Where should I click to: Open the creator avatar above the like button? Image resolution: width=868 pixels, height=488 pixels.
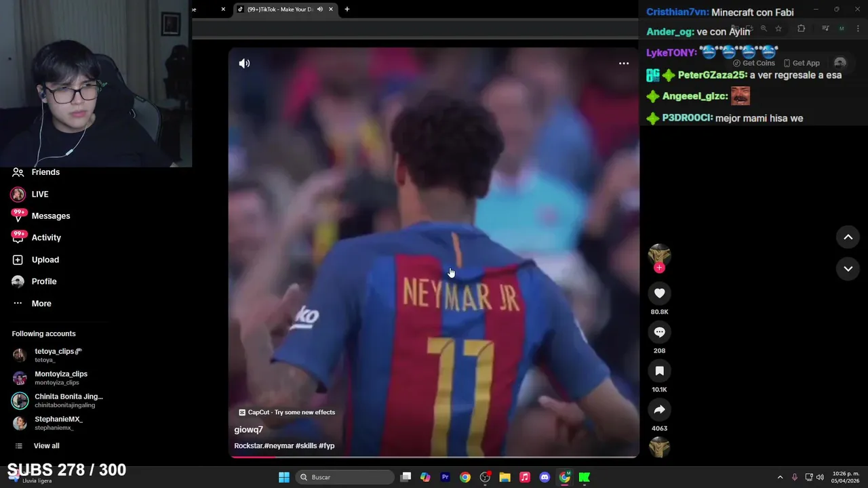tap(659, 254)
